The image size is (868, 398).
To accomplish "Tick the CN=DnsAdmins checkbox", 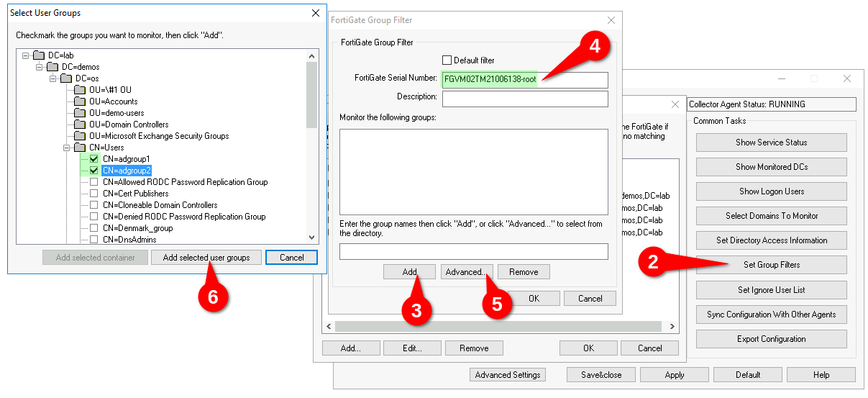I will coord(94,240).
